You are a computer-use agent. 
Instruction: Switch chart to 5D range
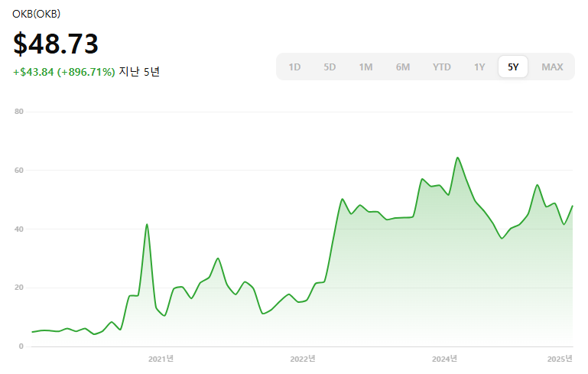(x=330, y=67)
